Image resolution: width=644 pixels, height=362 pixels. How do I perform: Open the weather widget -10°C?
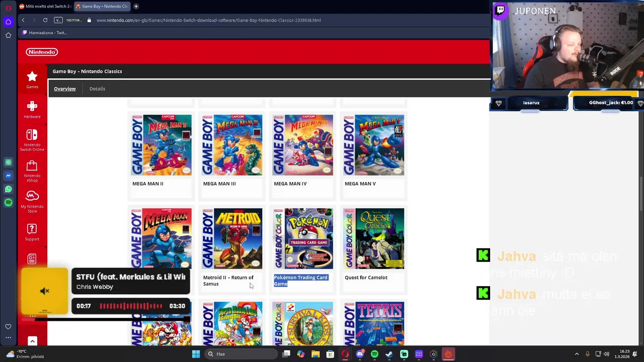(26, 354)
